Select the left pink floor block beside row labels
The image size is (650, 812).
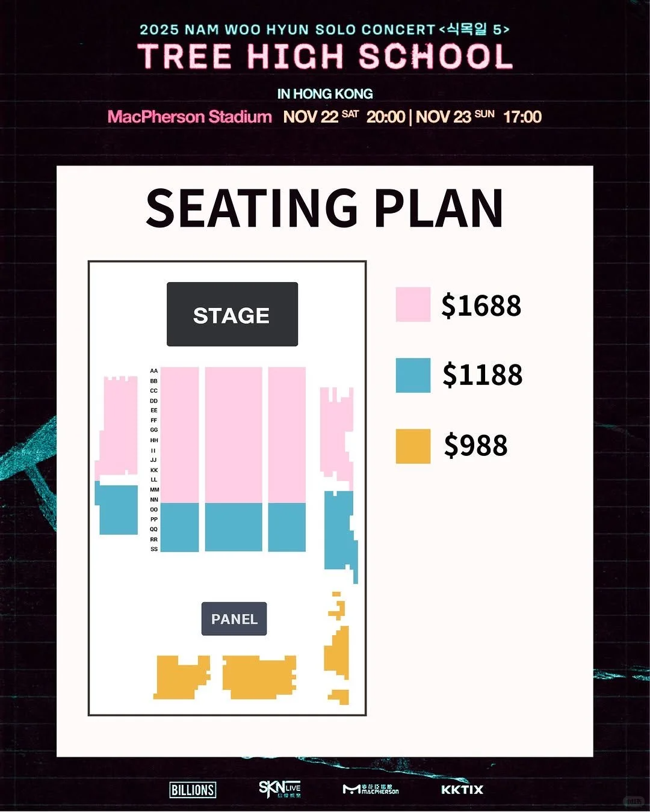[x=180, y=434]
